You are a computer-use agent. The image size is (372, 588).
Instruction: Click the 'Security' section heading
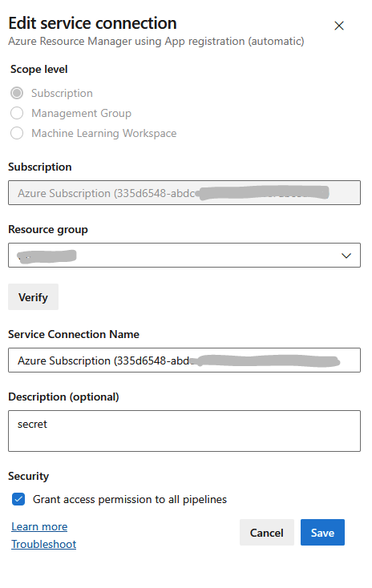[x=29, y=476]
